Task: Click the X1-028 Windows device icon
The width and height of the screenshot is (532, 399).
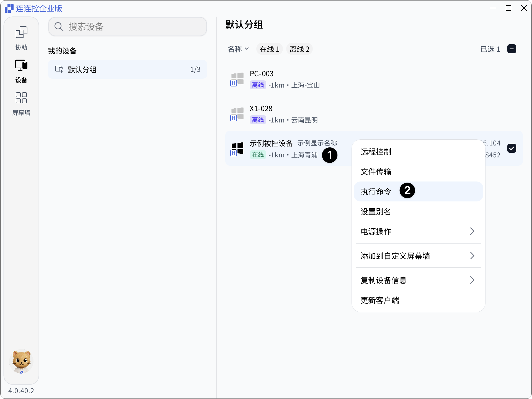Action: pos(237,114)
